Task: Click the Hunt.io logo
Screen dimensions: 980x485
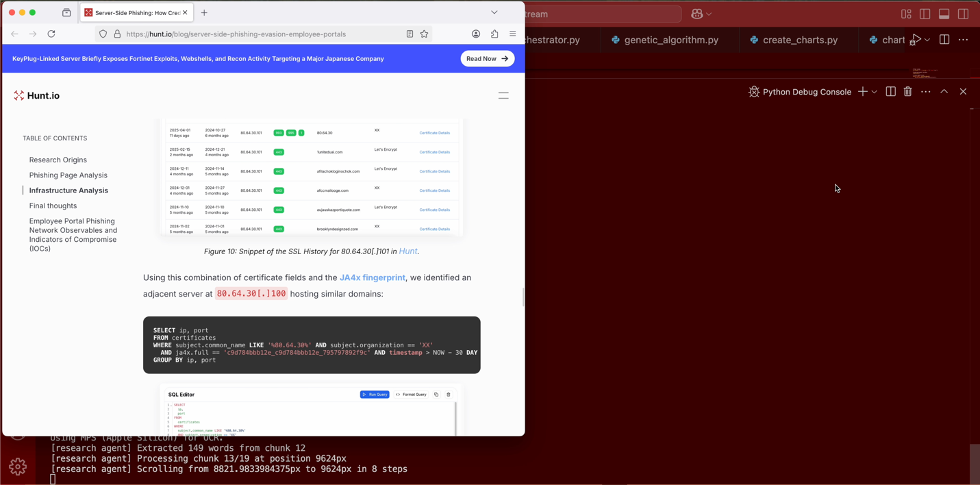Action: 37,95
